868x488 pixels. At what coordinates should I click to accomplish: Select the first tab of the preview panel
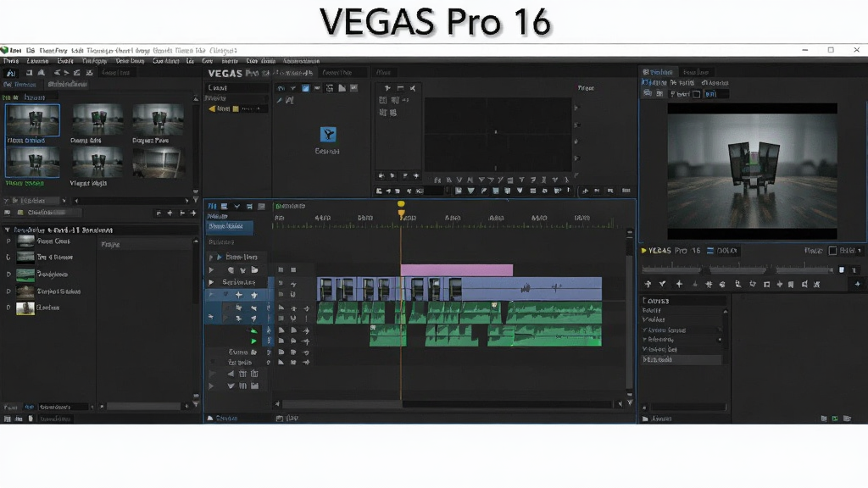tap(658, 72)
